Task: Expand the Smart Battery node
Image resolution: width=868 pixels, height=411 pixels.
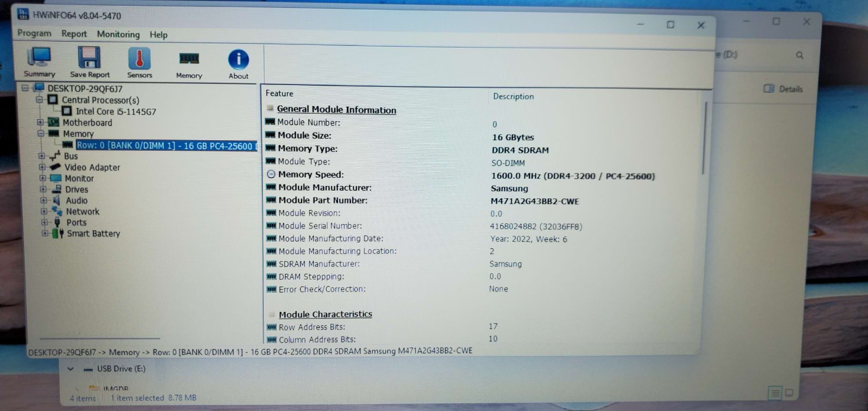Action: coord(45,233)
